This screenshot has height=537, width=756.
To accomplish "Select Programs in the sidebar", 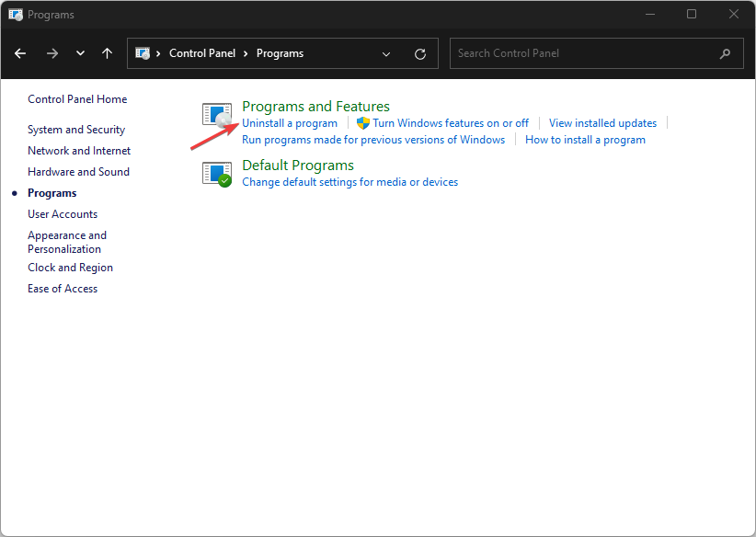I will pos(52,193).
